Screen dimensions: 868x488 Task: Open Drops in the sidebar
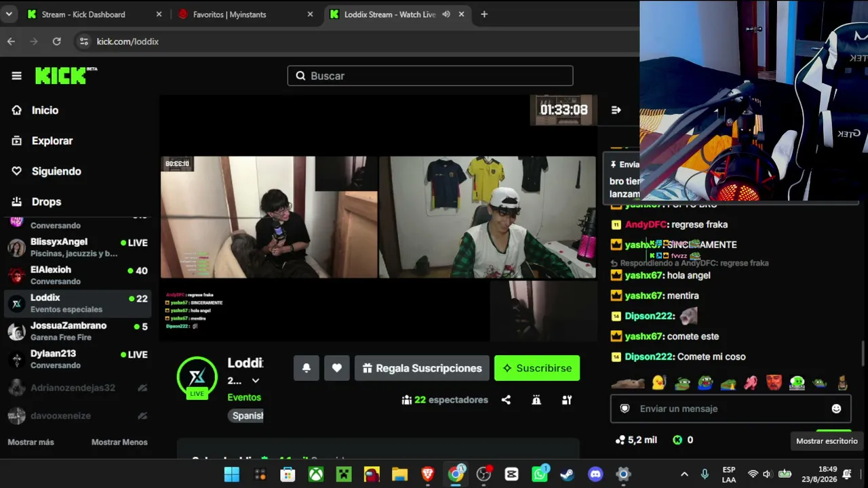46,202
